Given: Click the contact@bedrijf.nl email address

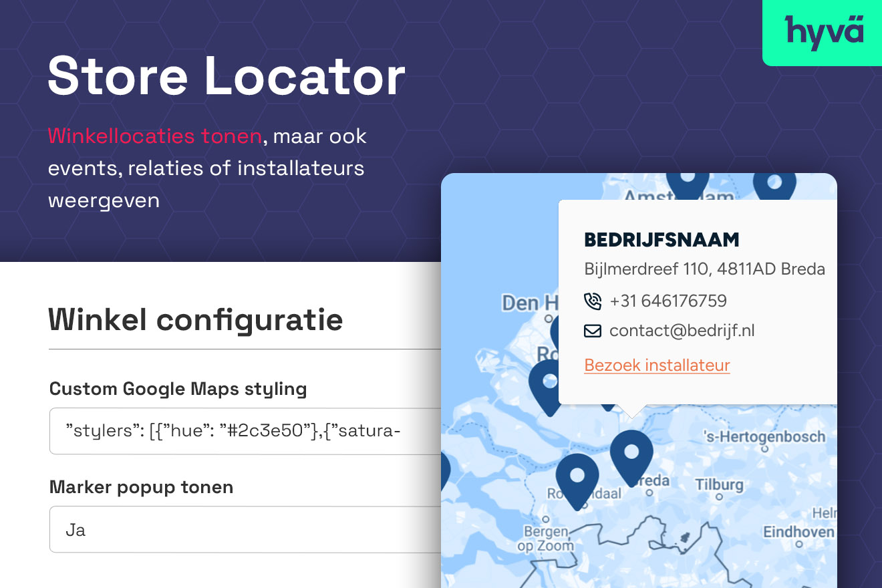Looking at the screenshot, I should (x=682, y=330).
